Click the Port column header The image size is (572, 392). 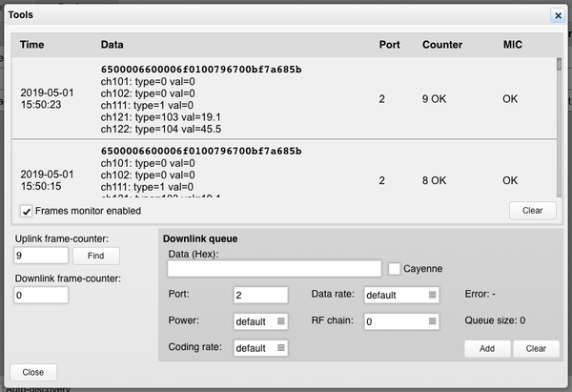(389, 45)
